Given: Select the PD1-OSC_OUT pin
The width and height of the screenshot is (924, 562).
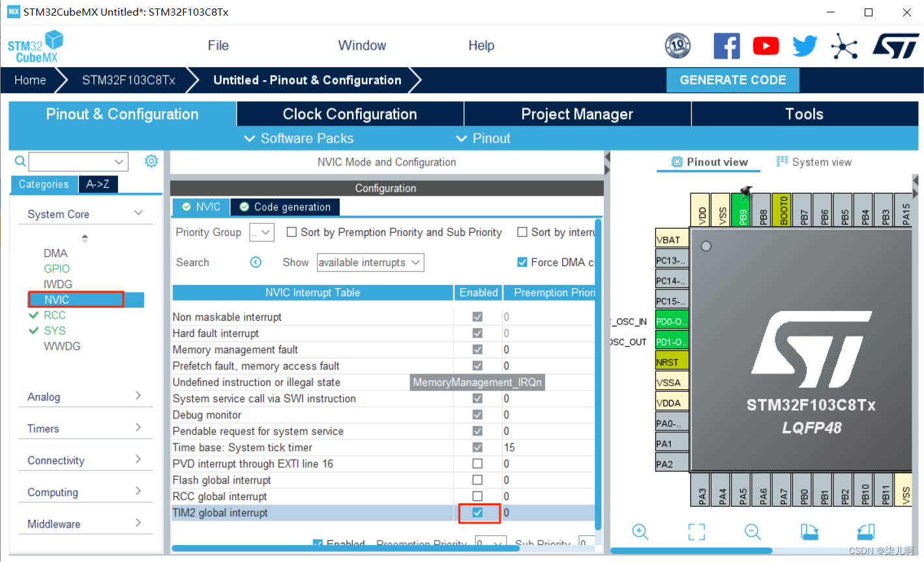Looking at the screenshot, I should coord(671,342).
